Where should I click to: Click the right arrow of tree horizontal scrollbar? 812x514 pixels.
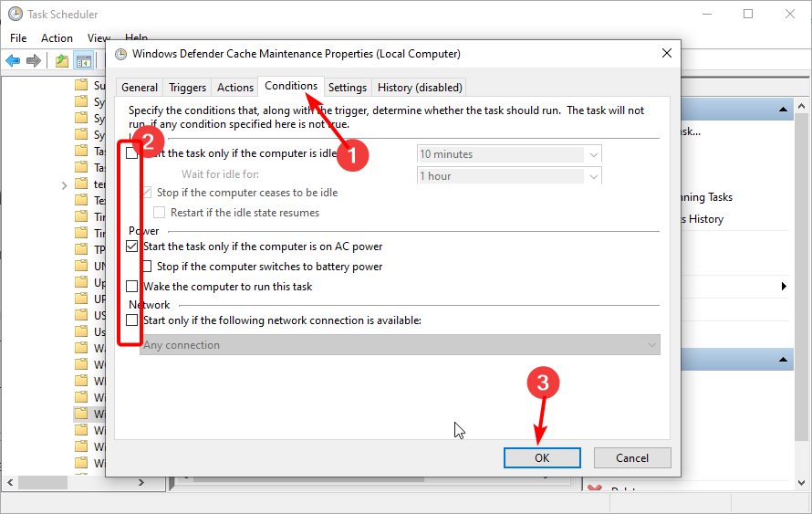[141, 482]
